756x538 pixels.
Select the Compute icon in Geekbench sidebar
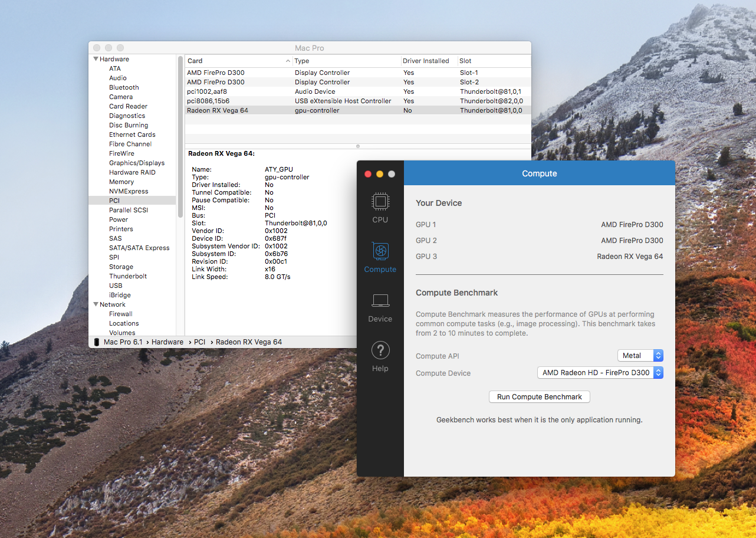pyautogui.click(x=380, y=251)
